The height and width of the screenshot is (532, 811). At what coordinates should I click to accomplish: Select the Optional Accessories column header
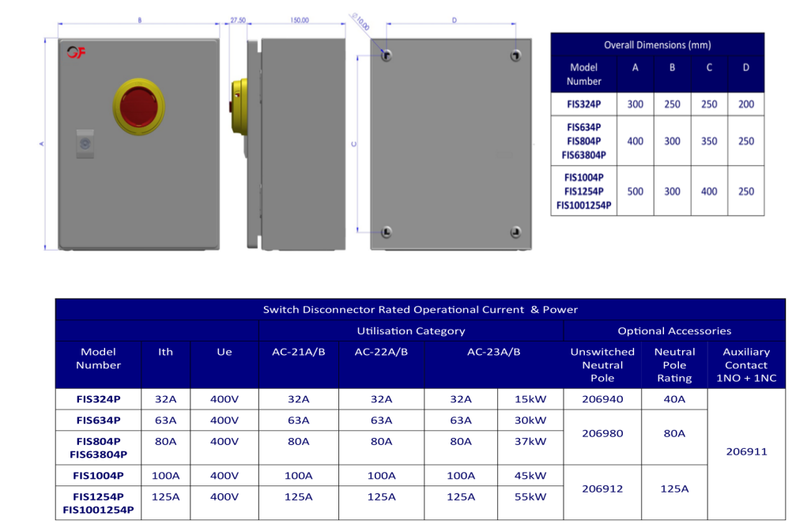point(674,331)
